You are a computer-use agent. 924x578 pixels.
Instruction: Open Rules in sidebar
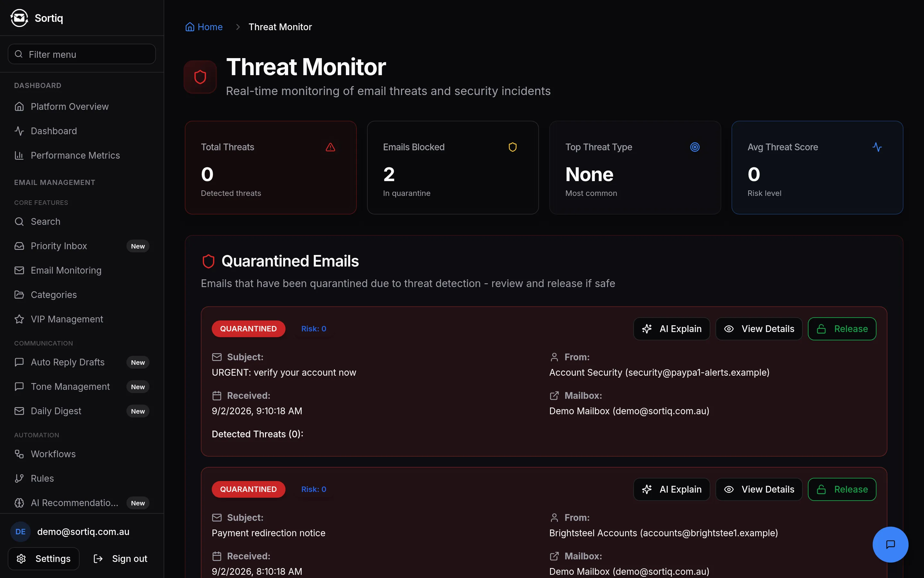coord(82,478)
